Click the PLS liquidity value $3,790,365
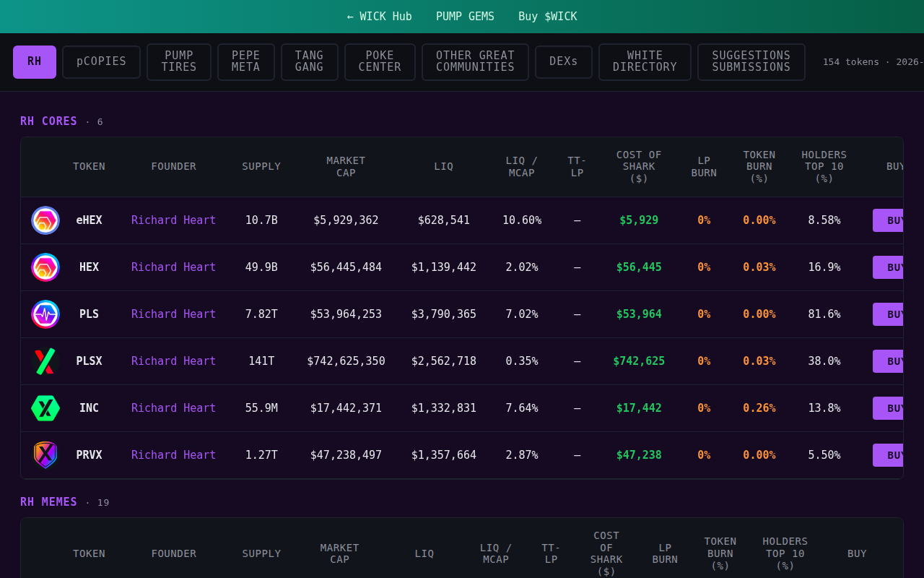 444,314
